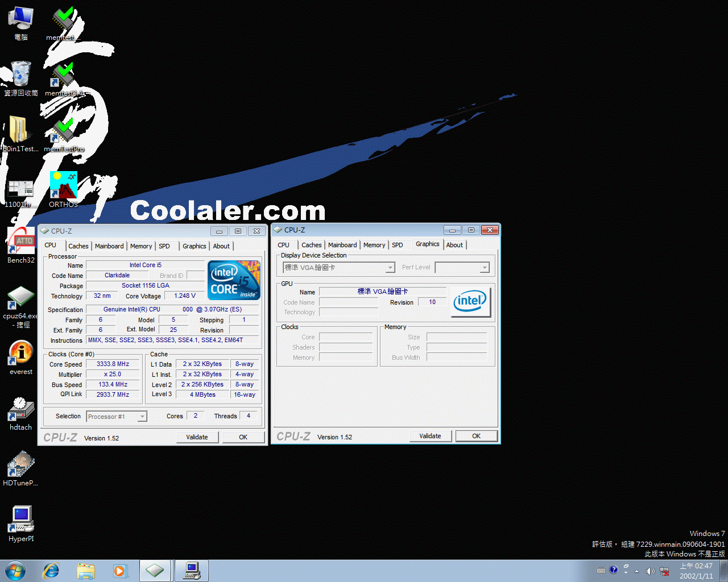Open the Display Device Selection dropdown
The width and height of the screenshot is (728, 582).
pyautogui.click(x=339, y=267)
